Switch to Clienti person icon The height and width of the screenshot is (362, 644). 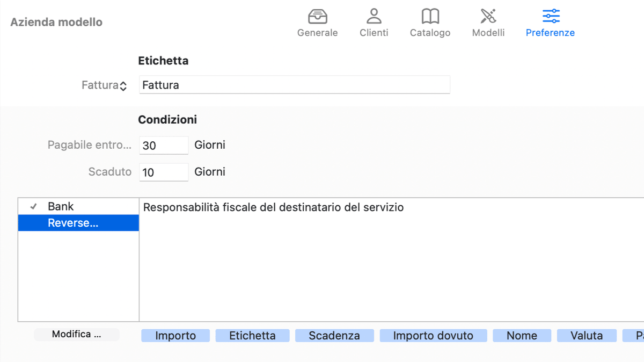[374, 17]
